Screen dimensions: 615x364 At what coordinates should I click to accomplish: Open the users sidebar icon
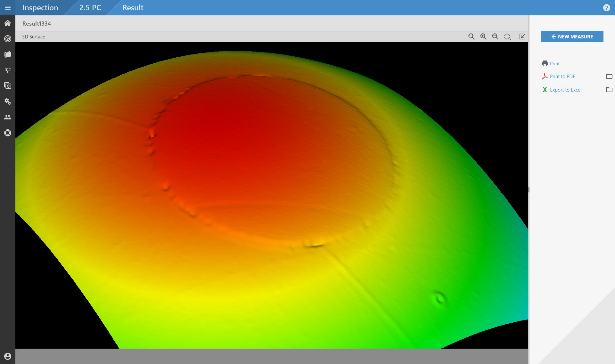point(7,117)
